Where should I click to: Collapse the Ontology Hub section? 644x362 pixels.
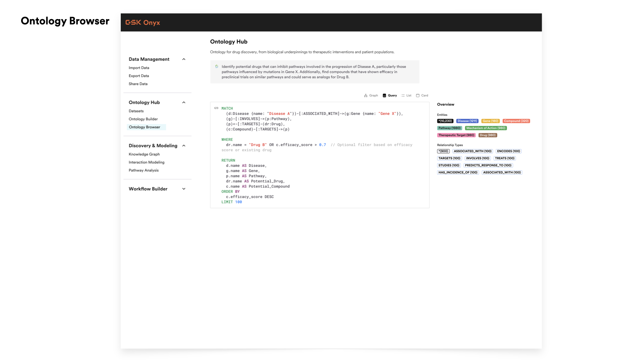pyautogui.click(x=184, y=103)
